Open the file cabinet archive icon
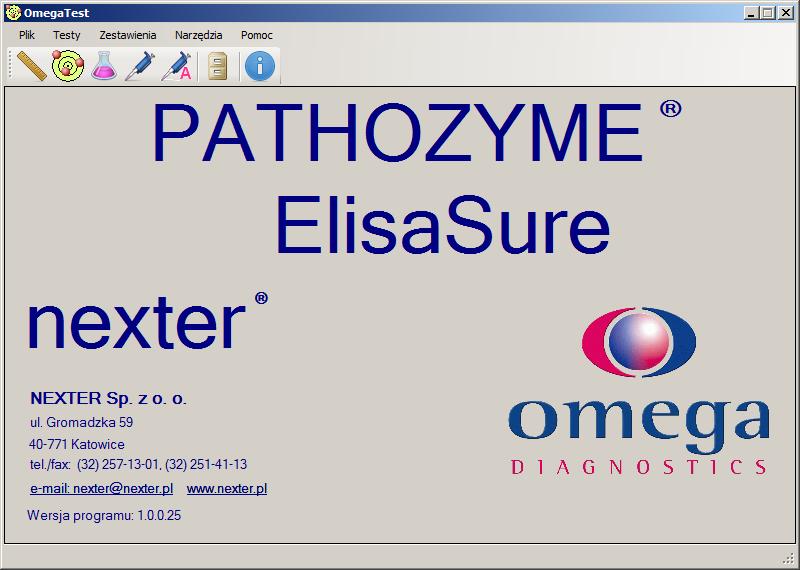The image size is (800, 570). coord(218,67)
